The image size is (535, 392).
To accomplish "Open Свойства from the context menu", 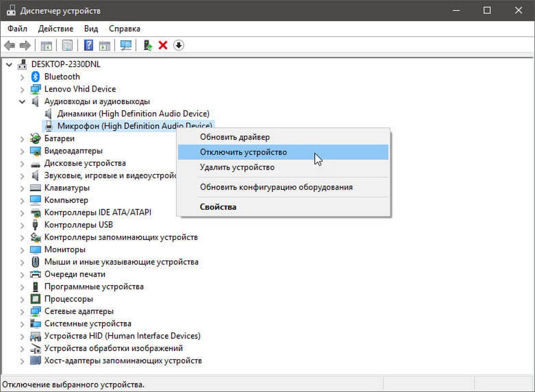I will [218, 207].
